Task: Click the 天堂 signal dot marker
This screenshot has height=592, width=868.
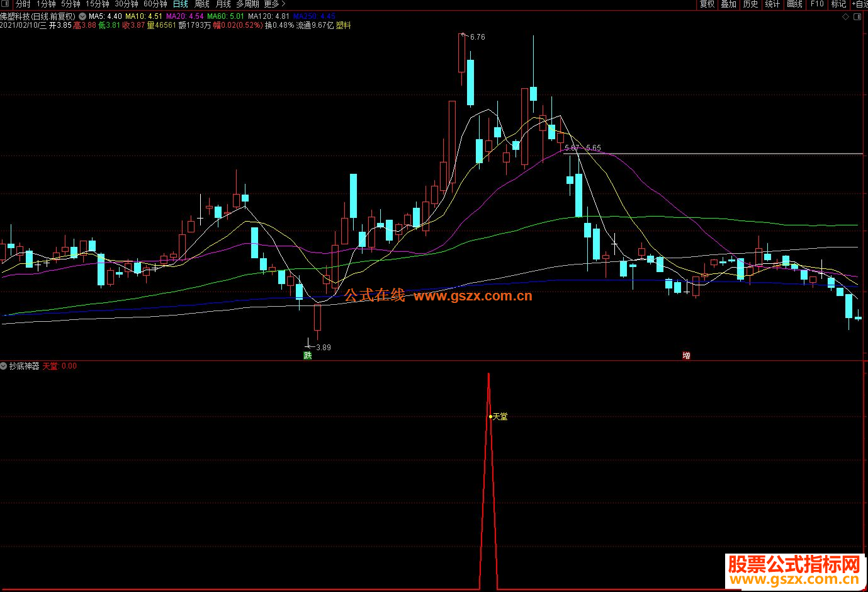Action: (490, 416)
